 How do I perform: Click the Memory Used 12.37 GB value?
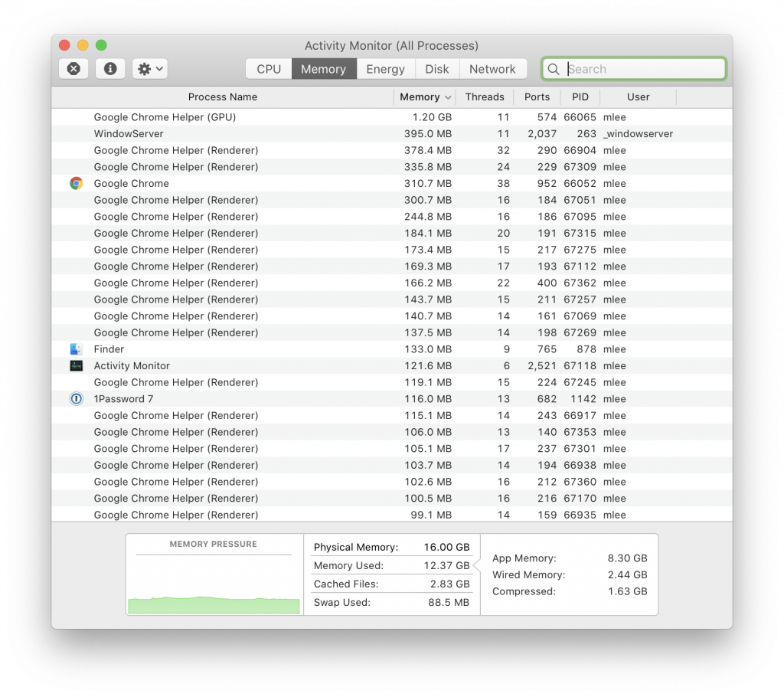pos(446,565)
